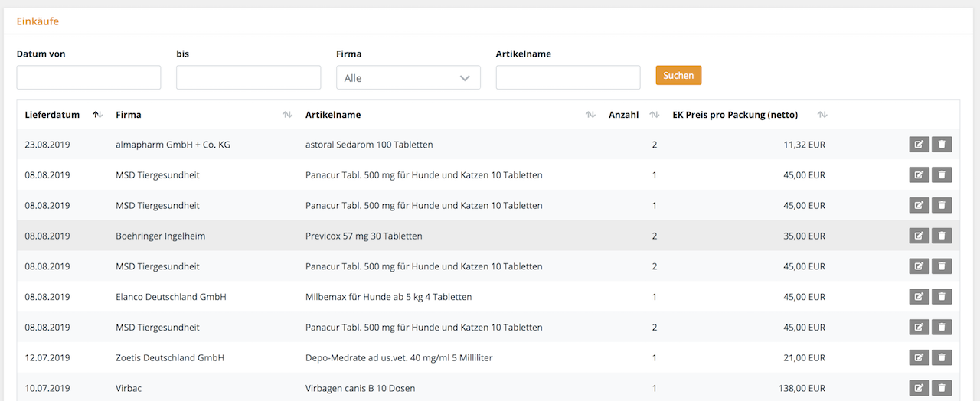Sort by Firma column arrows icon
980x401 pixels.
287,115
